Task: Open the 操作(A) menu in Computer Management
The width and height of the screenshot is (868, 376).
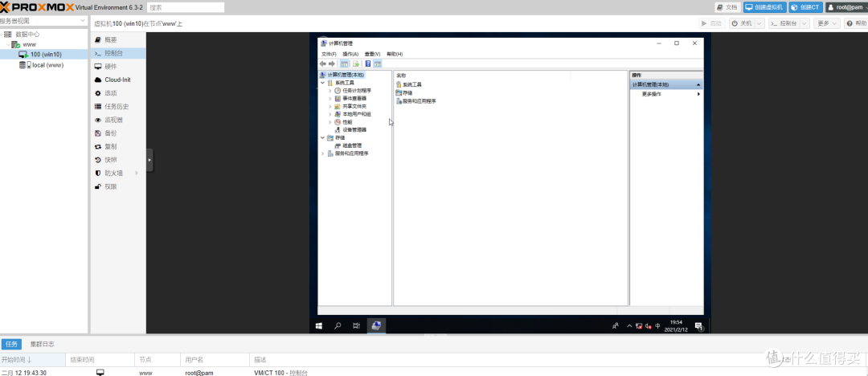Action: (x=350, y=54)
